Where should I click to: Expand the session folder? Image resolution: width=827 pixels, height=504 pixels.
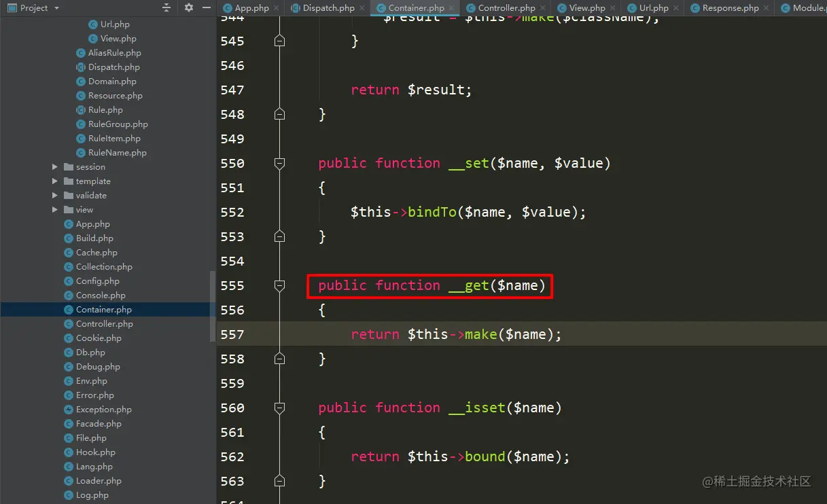pos(55,167)
